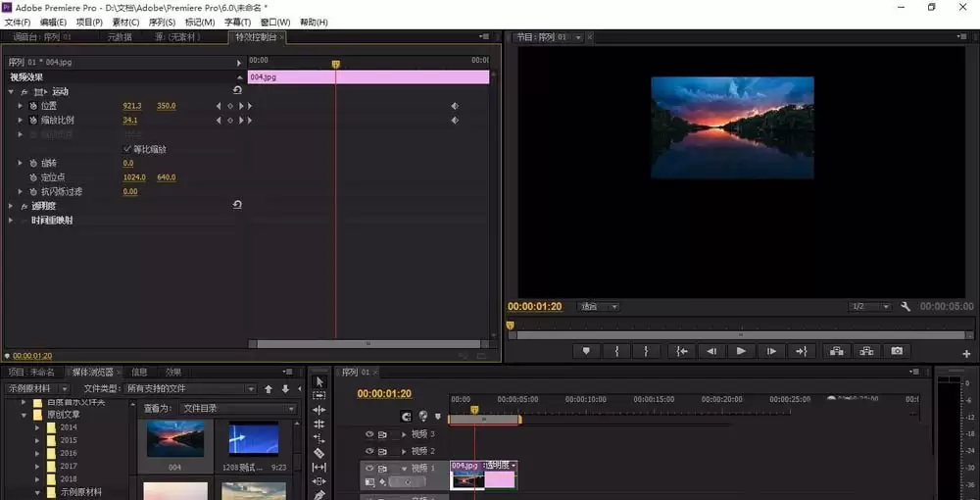Viewport: 980px width, 500px height.
Task: Open the wrench settings in program monitor
Action: tap(905, 307)
